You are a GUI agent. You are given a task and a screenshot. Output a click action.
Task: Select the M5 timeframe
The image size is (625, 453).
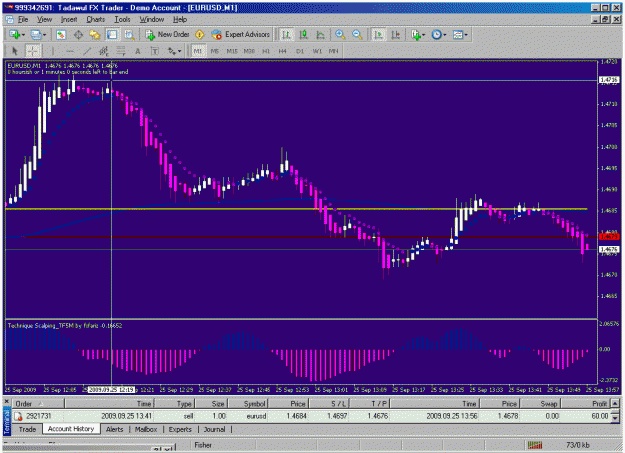pos(215,51)
